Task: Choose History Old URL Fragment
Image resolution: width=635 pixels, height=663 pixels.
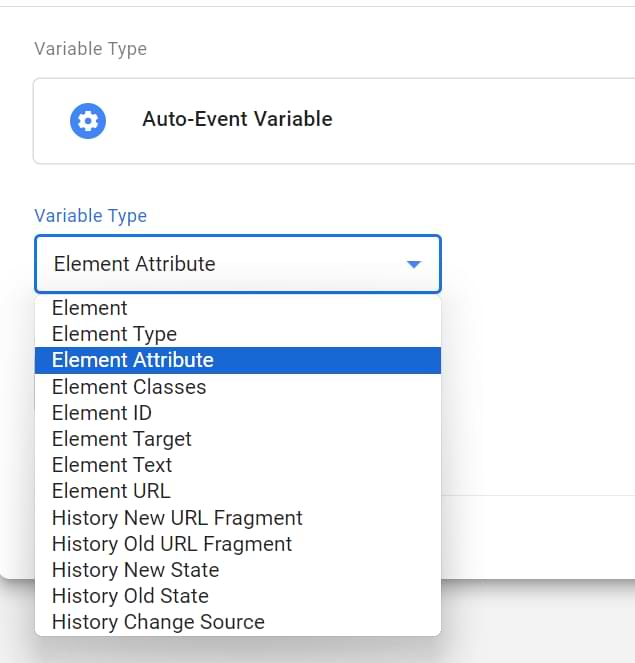Action: point(172,543)
